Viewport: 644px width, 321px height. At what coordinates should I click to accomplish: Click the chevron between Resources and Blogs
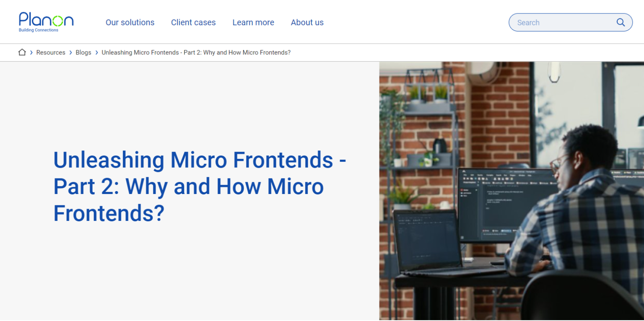point(70,52)
